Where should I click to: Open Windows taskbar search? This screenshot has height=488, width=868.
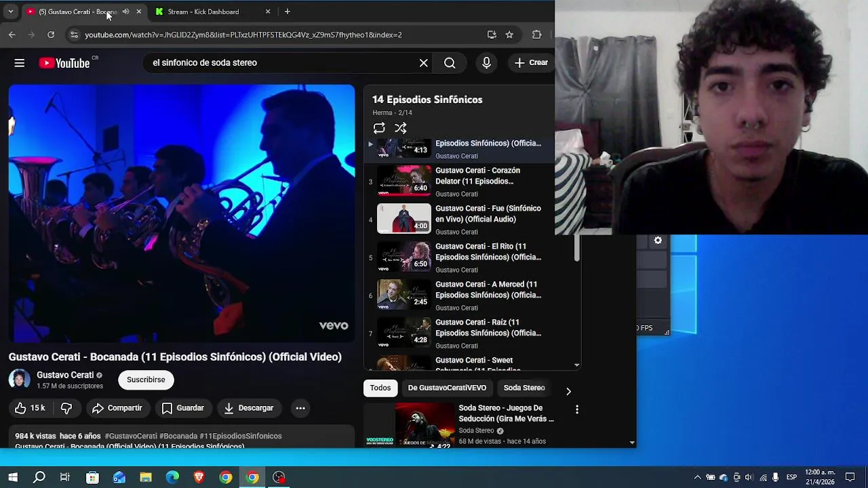39,477
